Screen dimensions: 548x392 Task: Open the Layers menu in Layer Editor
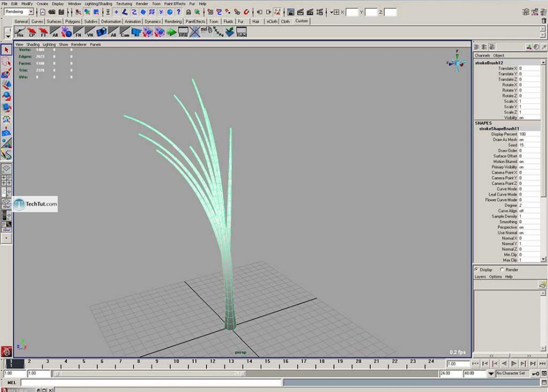pyautogui.click(x=480, y=277)
